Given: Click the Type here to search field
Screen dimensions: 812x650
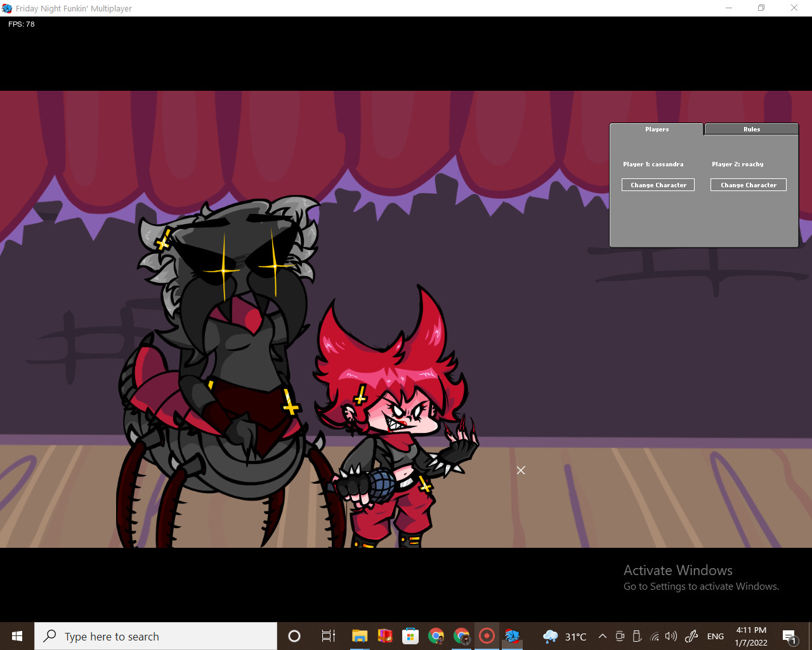Looking at the screenshot, I should click(155, 636).
